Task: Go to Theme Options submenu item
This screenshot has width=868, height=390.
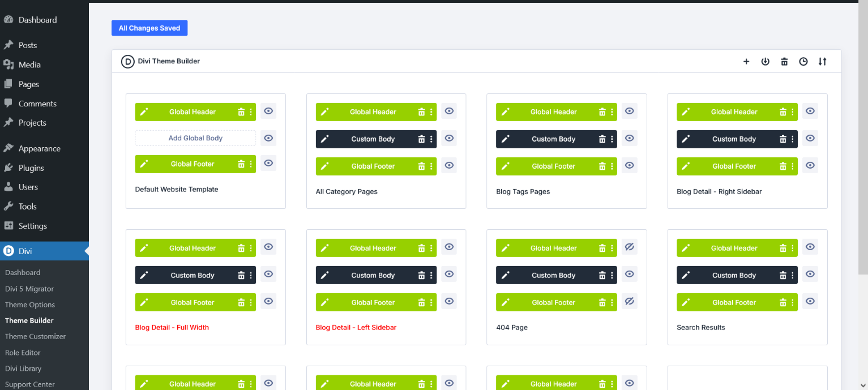Action: 30,305
